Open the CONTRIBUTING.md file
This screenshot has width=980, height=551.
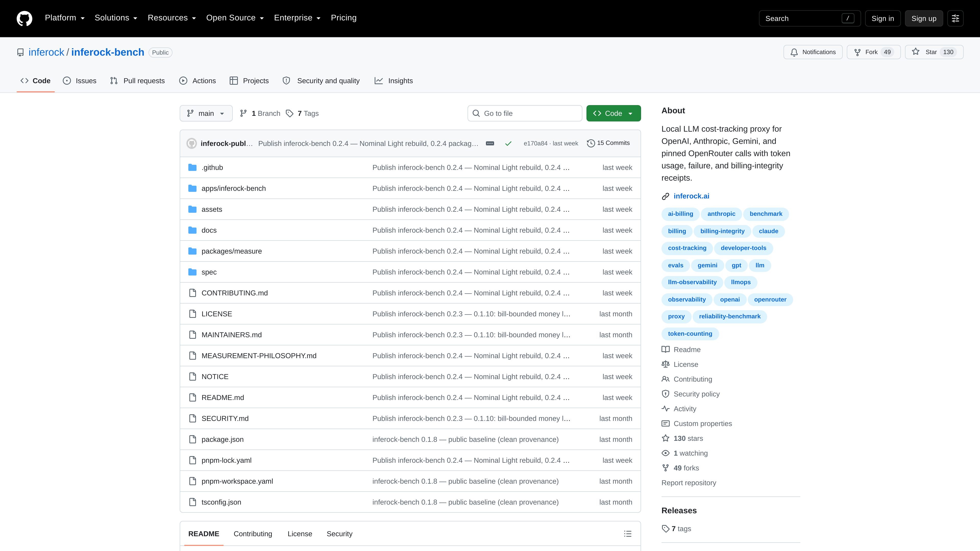click(234, 293)
